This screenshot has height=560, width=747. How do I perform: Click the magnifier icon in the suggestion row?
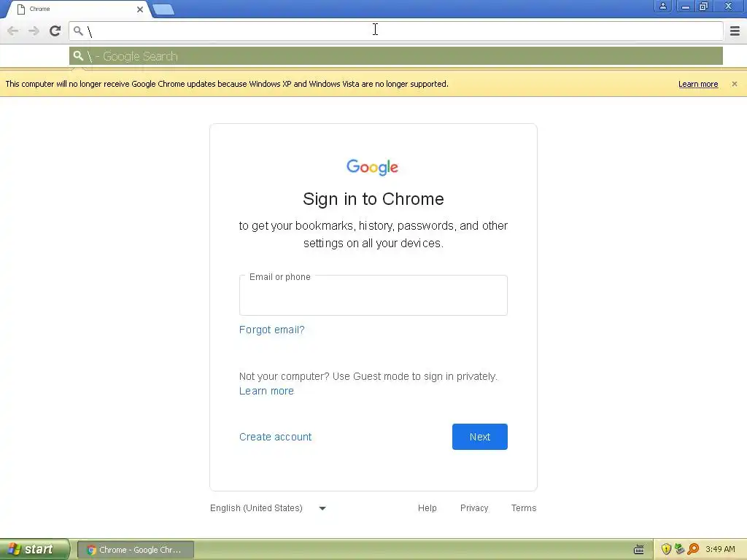pyautogui.click(x=78, y=56)
